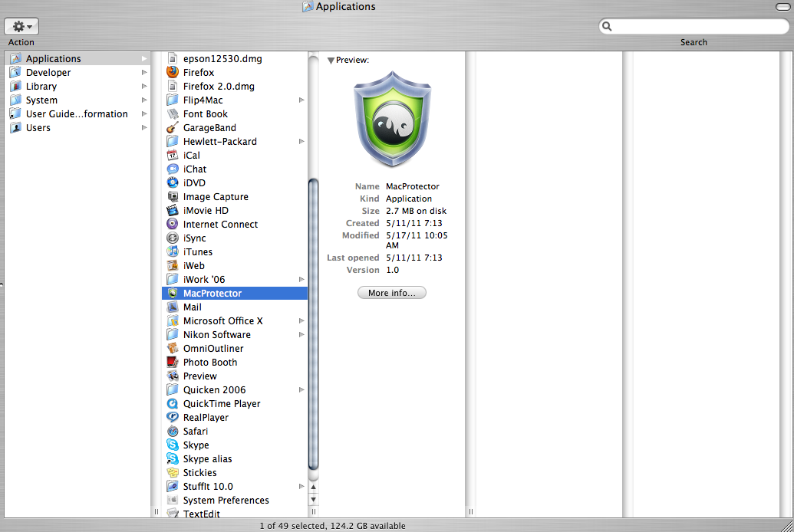Select the Firefox 2.0.dmg file
This screenshot has height=532, width=794.
tap(235, 86)
